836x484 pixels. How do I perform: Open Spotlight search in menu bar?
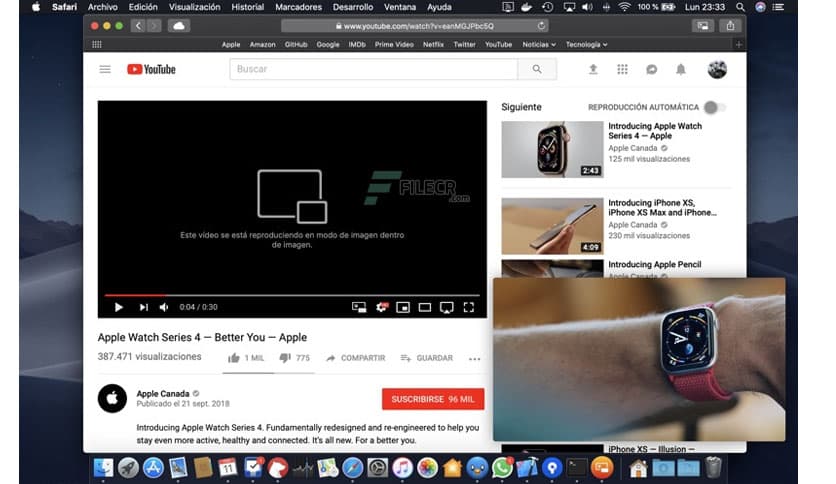tap(741, 7)
